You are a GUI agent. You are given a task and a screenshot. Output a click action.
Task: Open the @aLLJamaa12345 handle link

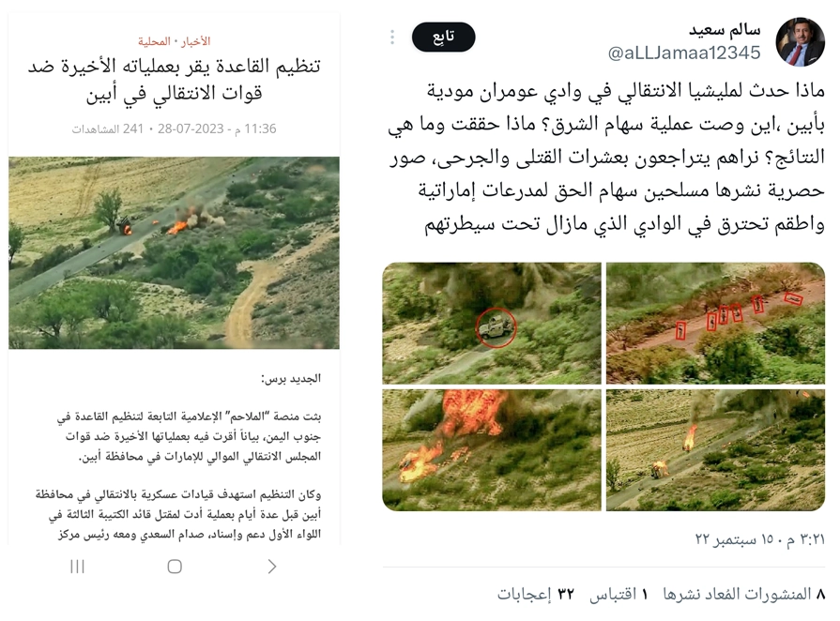[684, 53]
